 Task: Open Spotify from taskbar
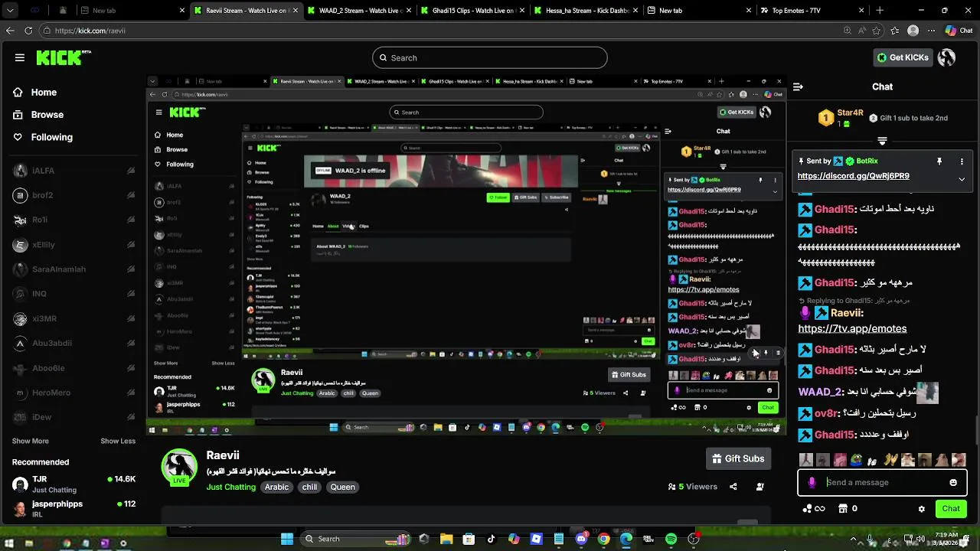pyautogui.click(x=671, y=539)
